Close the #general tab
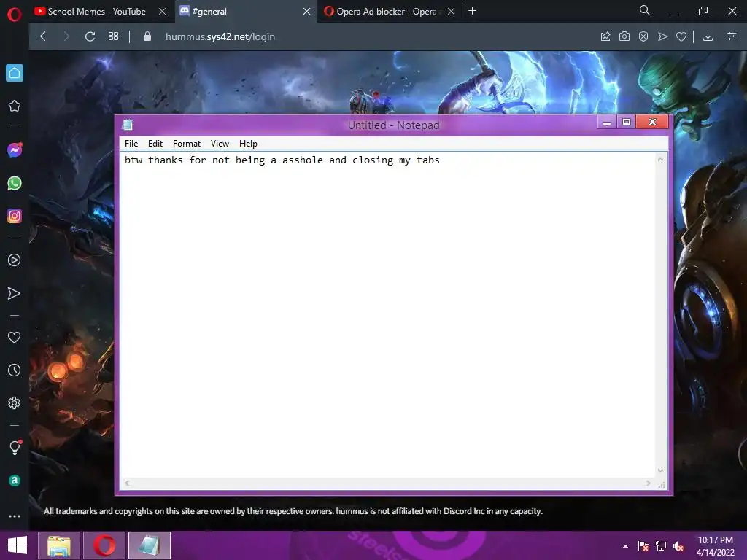Image resolution: width=747 pixels, height=560 pixels. click(x=307, y=12)
